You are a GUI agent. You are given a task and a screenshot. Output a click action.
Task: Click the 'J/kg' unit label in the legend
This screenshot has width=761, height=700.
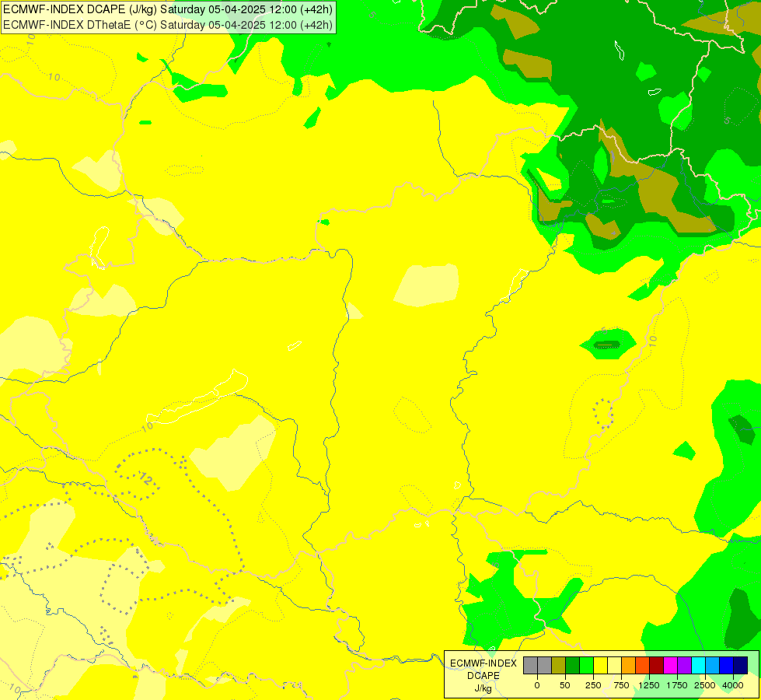coord(483,688)
